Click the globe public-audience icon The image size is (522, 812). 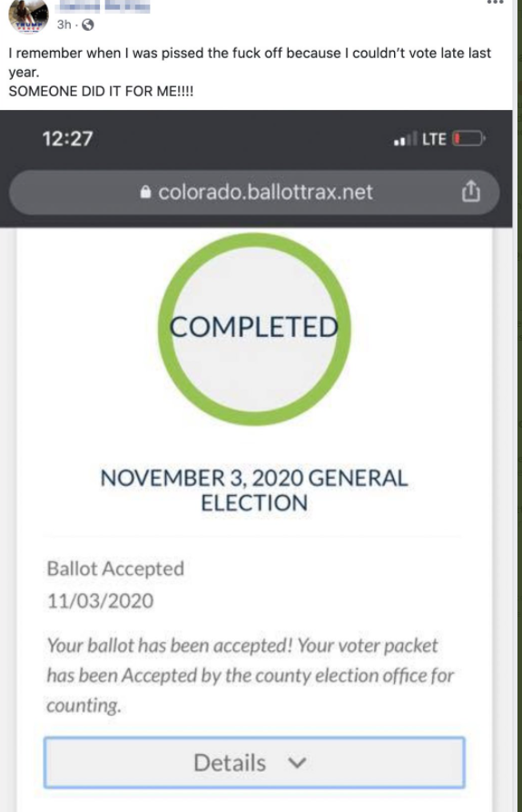click(x=88, y=25)
